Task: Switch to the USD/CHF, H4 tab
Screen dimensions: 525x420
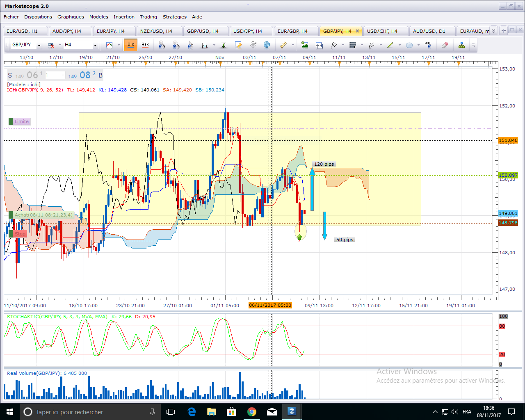Action: point(386,31)
